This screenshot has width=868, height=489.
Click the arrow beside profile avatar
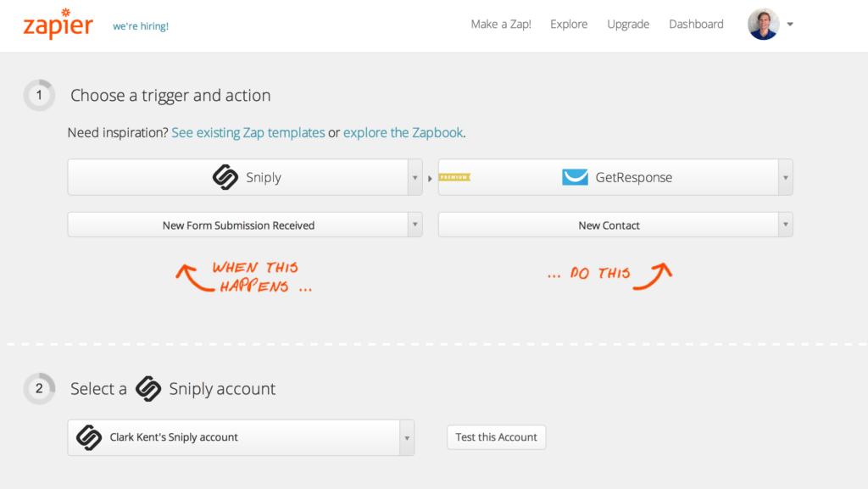(x=790, y=25)
